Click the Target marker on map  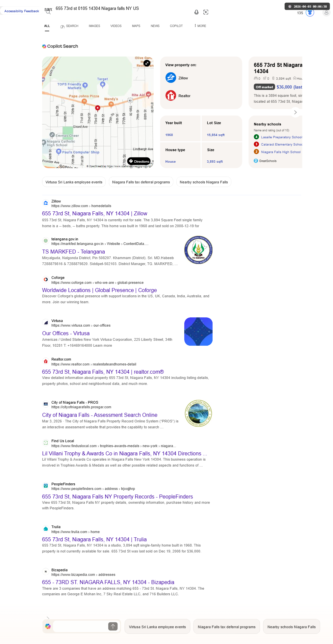(103, 84)
